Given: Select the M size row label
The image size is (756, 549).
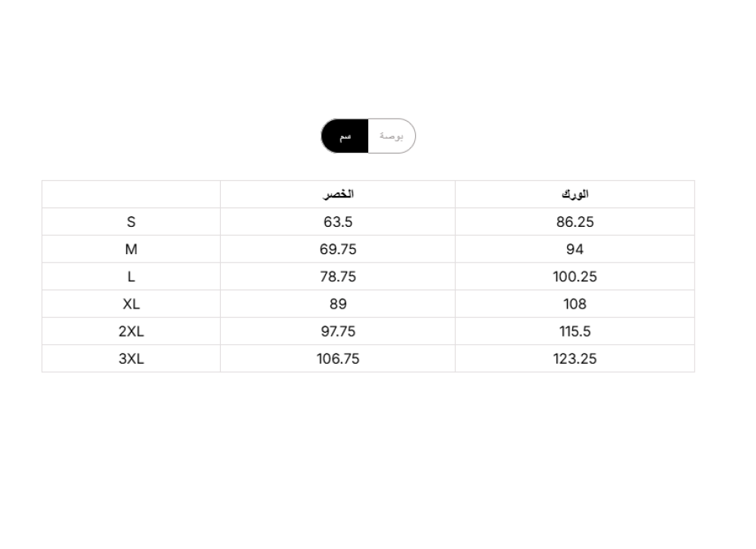Looking at the screenshot, I should click(132, 250).
